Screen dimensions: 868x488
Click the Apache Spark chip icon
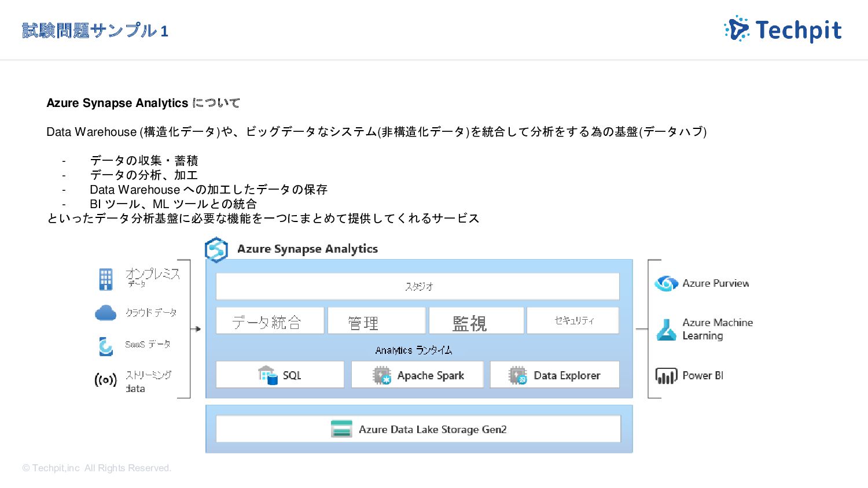pos(382,375)
